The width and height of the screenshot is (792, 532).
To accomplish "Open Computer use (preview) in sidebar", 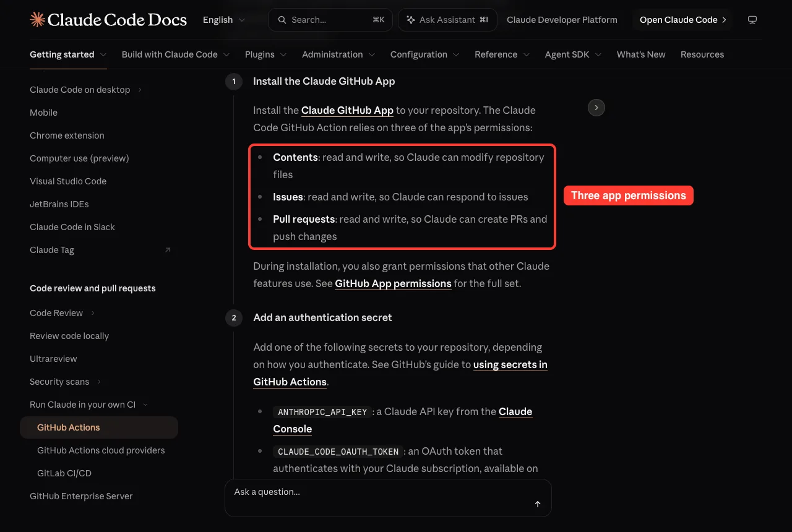I will click(79, 158).
